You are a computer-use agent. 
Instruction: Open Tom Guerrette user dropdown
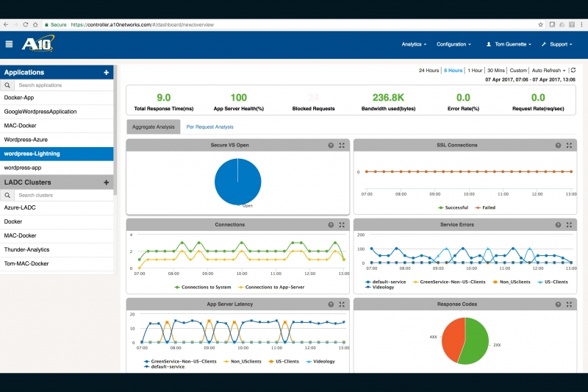tap(509, 44)
